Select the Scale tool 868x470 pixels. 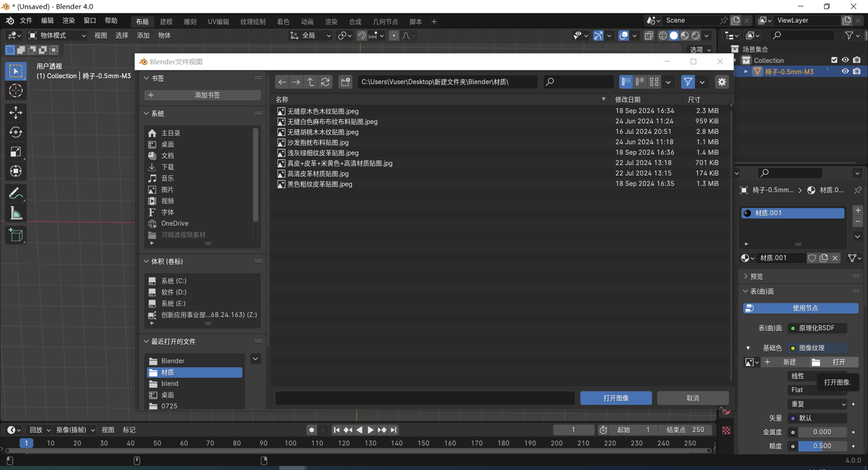point(16,152)
